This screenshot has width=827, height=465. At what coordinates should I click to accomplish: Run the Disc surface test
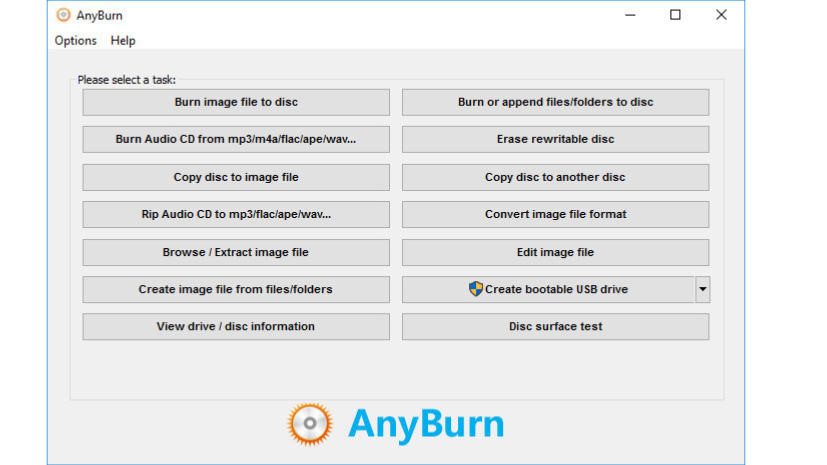point(555,326)
